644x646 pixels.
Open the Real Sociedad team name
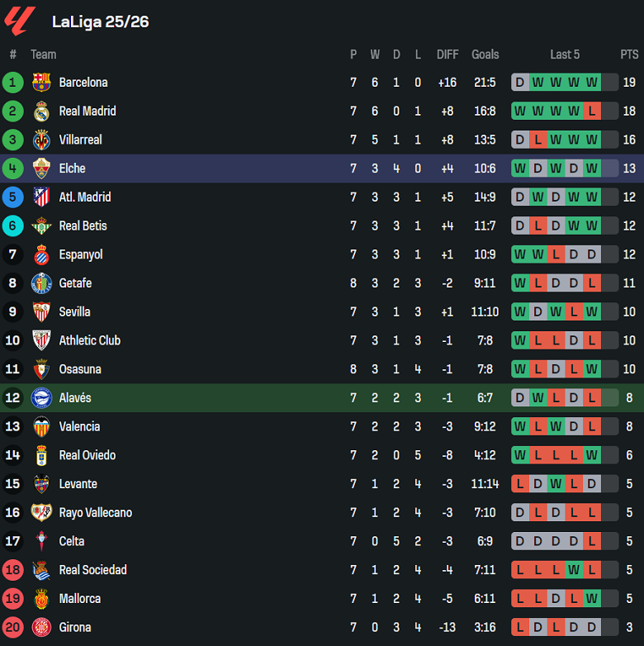tap(92, 570)
